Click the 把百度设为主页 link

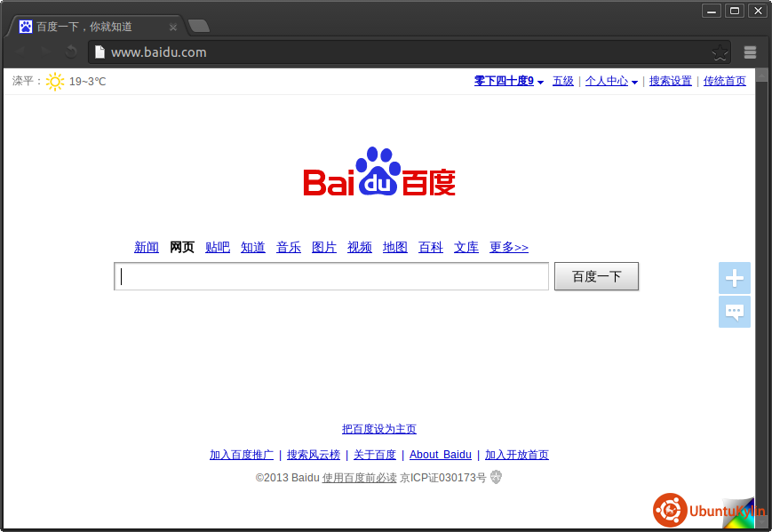click(x=378, y=429)
